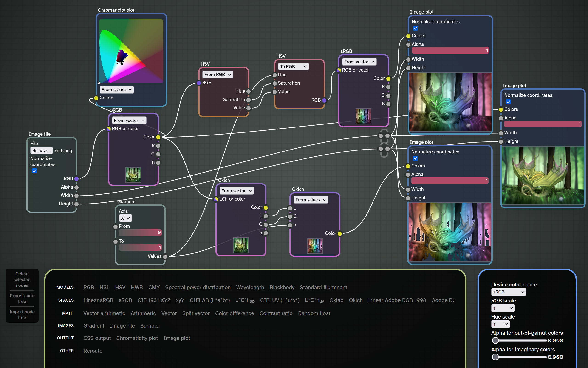The image size is (588, 368).
Task: Toggle Normalize coordinates in rightmost Image plot node
Action: coord(508,102)
